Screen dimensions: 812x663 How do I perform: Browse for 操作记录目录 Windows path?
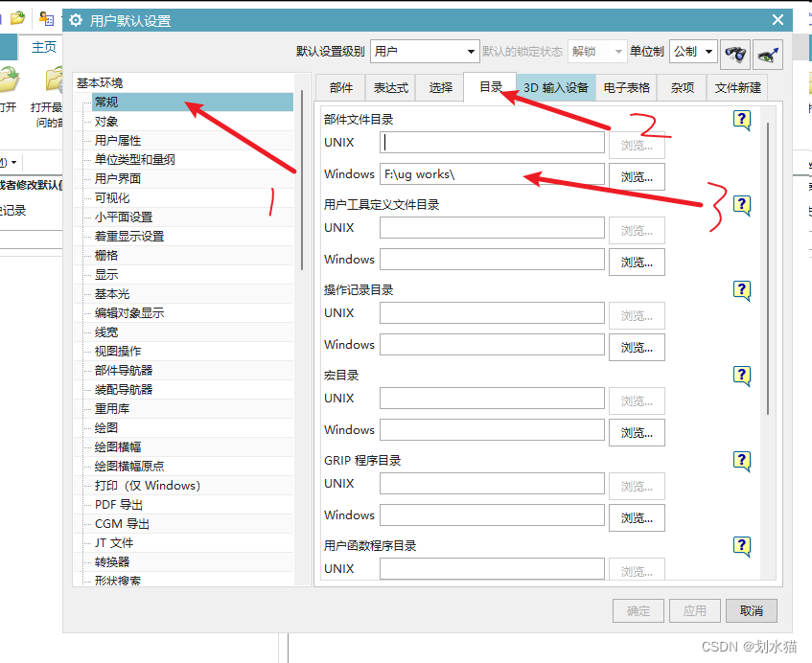coord(637,347)
